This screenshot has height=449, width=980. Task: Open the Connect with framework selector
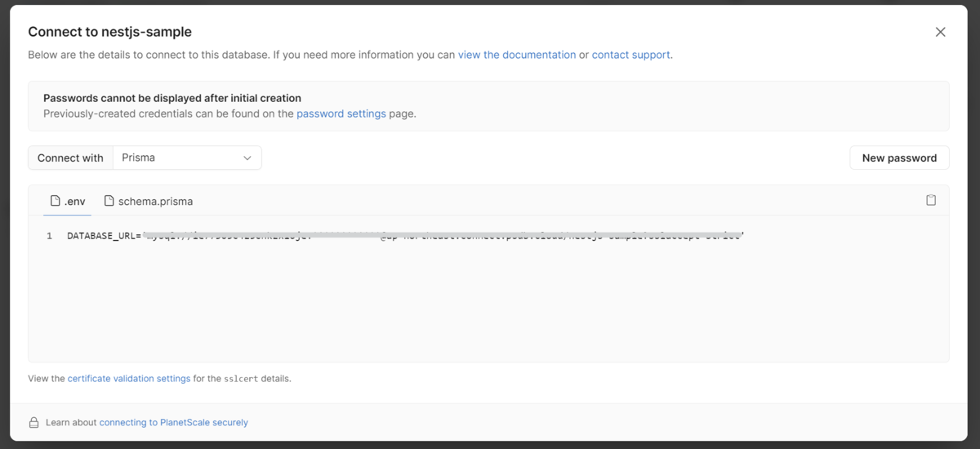187,158
